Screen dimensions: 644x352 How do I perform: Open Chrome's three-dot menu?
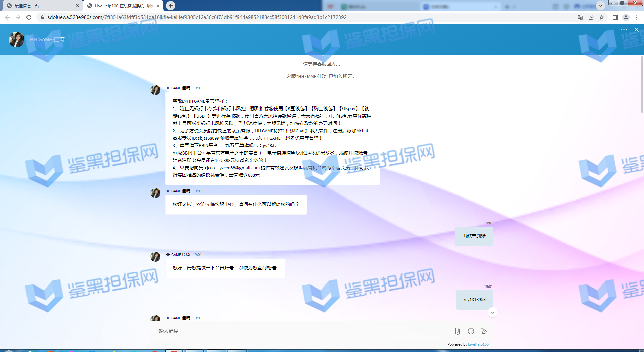(x=637, y=17)
